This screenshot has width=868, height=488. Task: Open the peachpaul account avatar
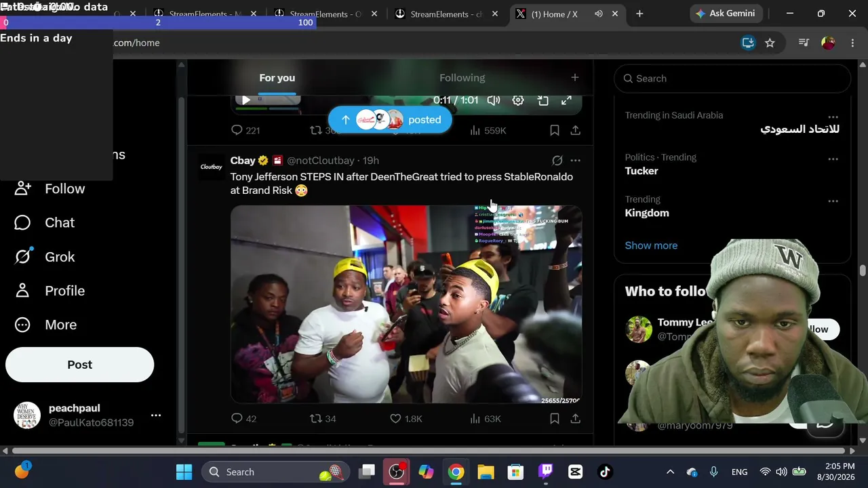(27, 415)
